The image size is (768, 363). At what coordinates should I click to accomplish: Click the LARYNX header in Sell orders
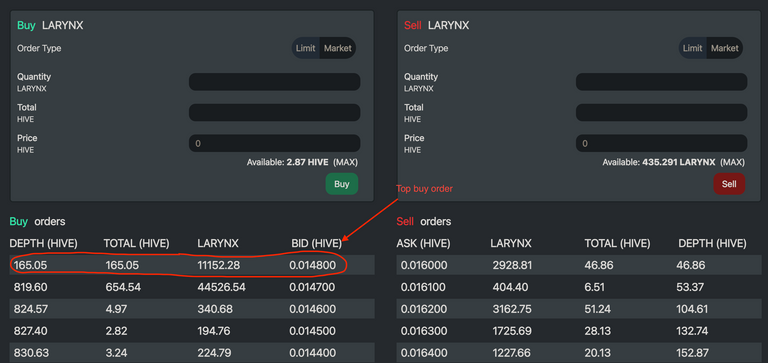pos(511,243)
